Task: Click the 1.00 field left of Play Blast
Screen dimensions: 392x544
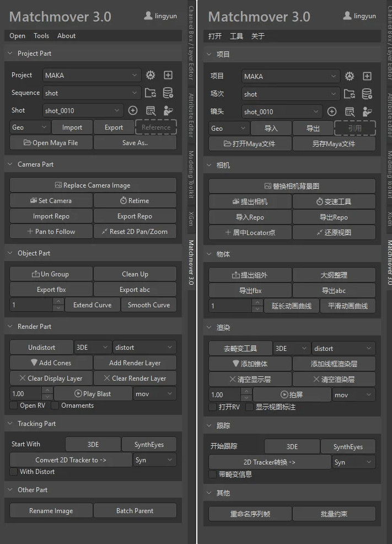Action: (x=25, y=394)
